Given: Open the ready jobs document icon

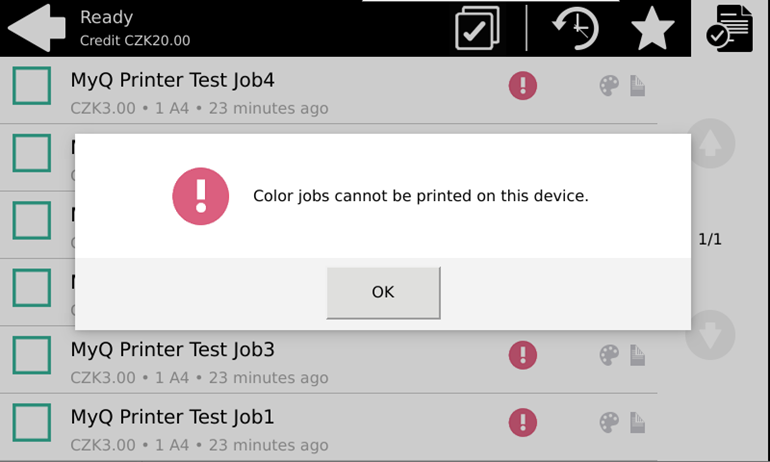Looking at the screenshot, I should 729,29.
